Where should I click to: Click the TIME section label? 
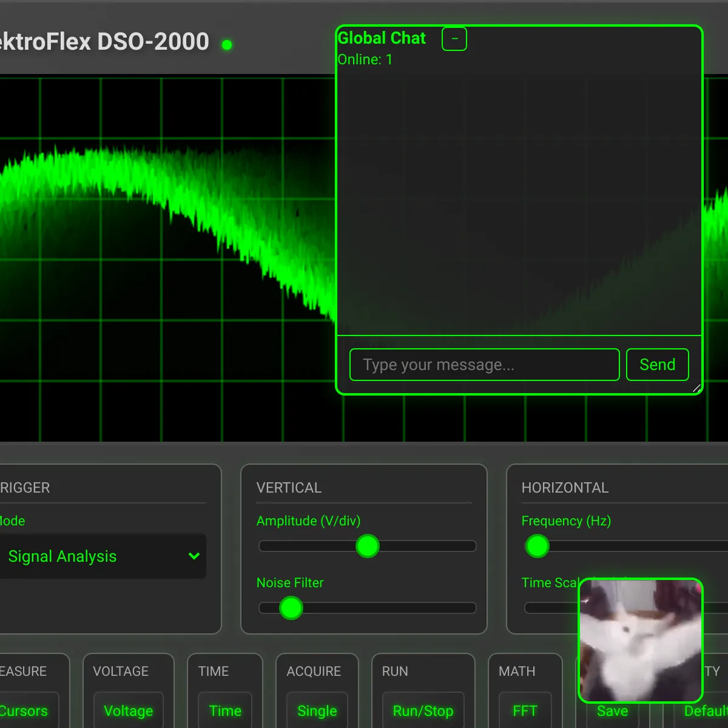[214, 671]
